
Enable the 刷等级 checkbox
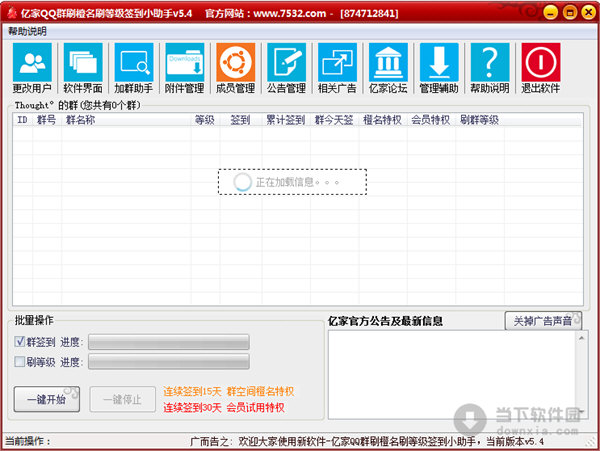pyautogui.click(x=20, y=362)
